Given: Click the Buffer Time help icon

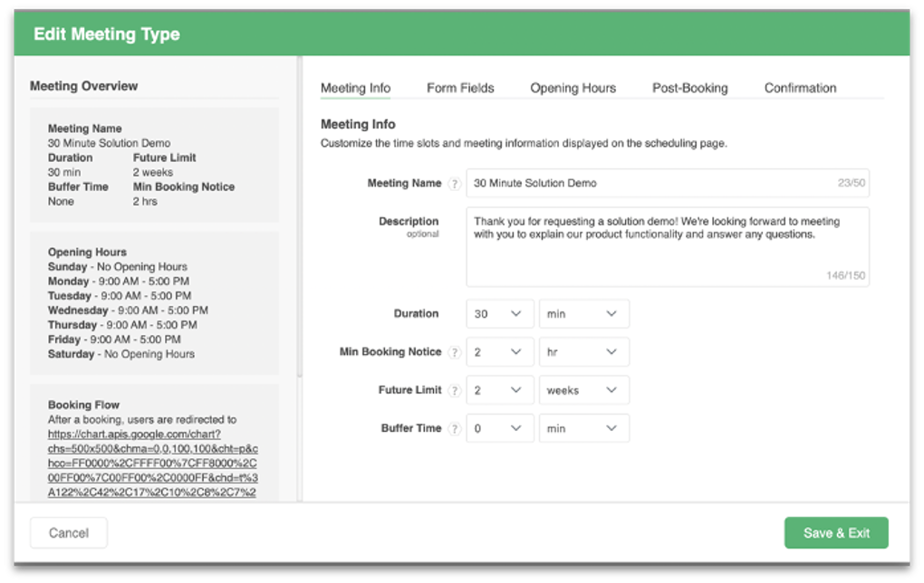Looking at the screenshot, I should click(x=455, y=429).
